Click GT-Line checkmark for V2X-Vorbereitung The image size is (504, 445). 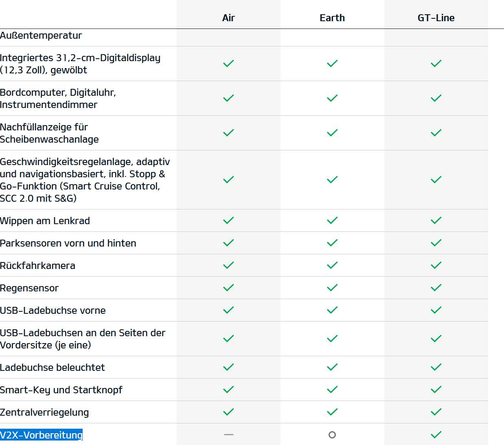click(x=436, y=435)
